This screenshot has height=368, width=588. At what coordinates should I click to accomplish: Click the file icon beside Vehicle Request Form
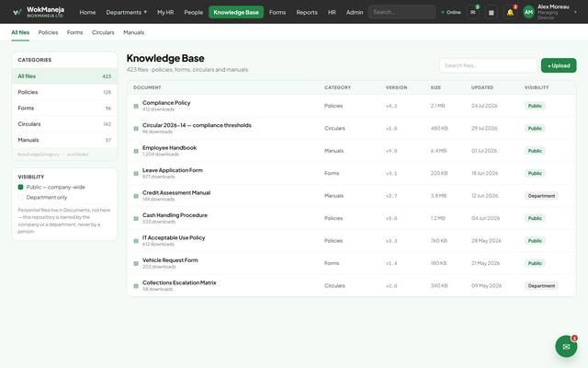(136, 264)
